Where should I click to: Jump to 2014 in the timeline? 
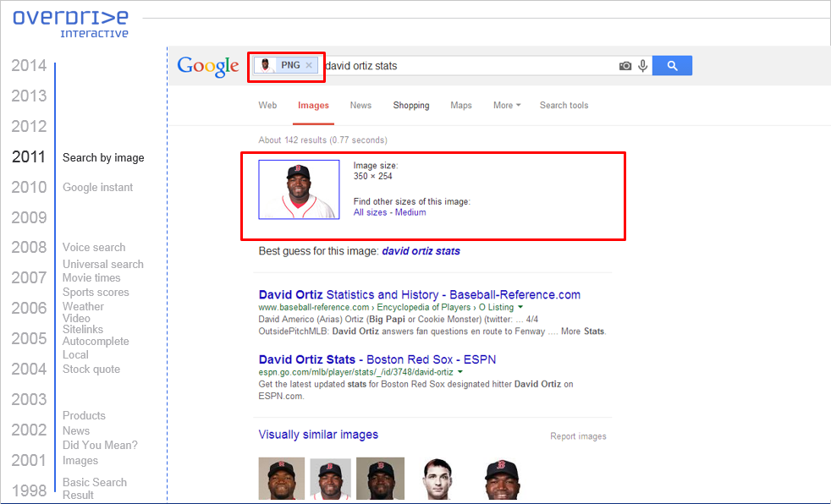[29, 66]
